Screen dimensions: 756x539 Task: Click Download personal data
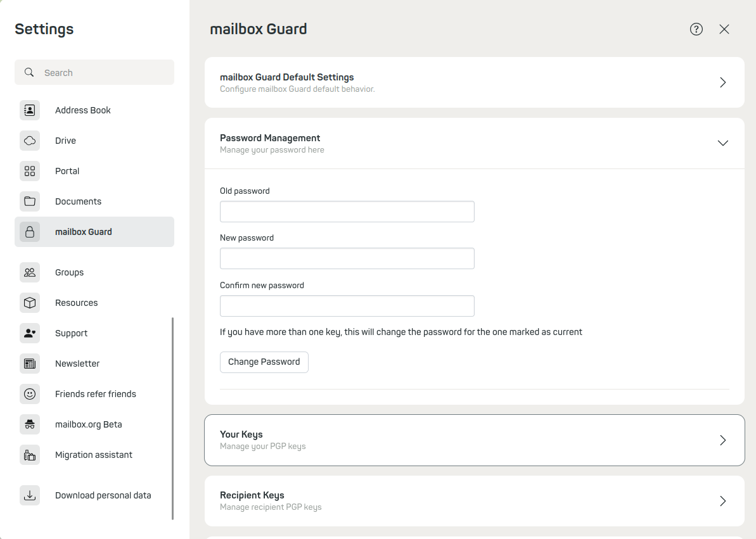point(103,495)
